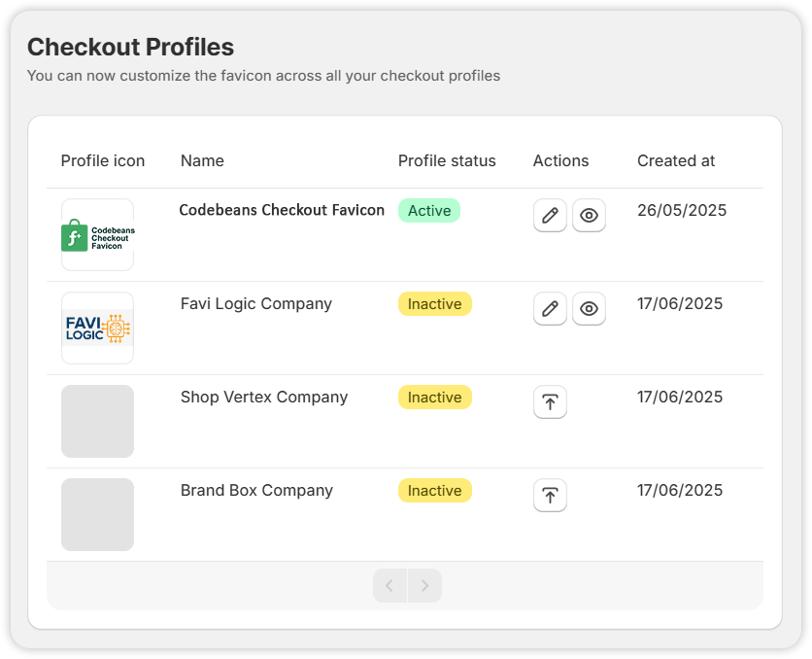Click Inactive badge for Shop Vertex Company

click(434, 398)
